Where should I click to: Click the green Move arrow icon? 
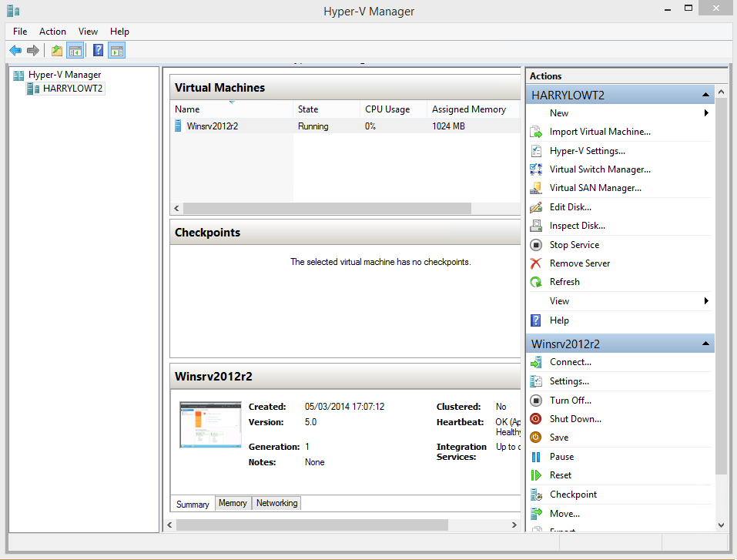(x=536, y=514)
